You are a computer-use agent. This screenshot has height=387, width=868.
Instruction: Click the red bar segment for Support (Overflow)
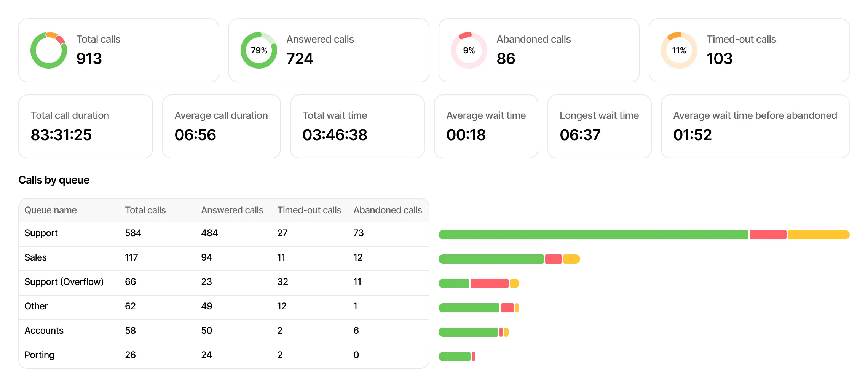(x=490, y=283)
